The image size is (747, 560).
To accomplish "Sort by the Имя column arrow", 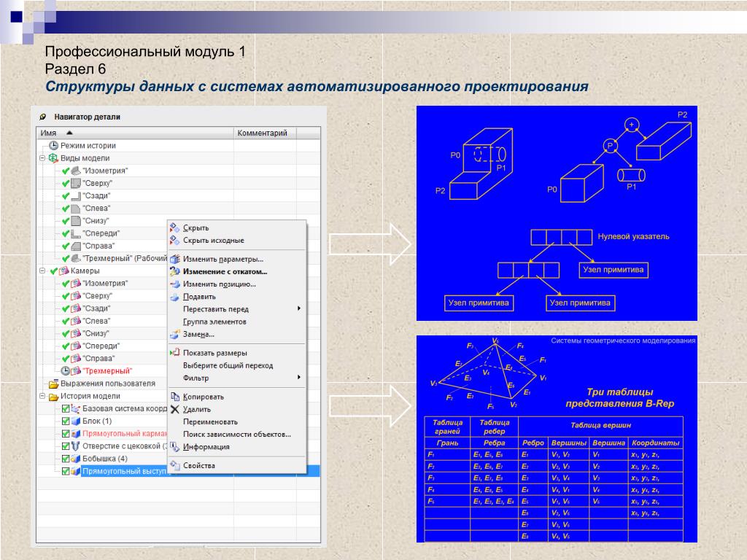I will pos(69,133).
